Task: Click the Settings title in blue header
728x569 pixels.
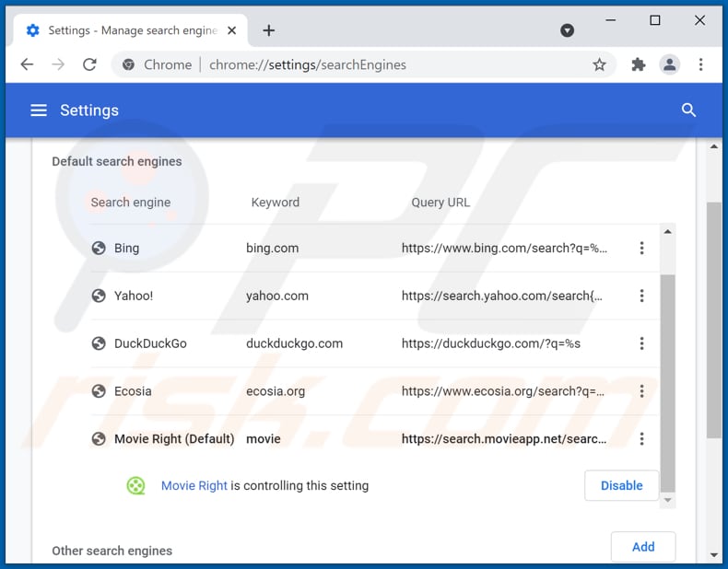Action: click(x=89, y=110)
